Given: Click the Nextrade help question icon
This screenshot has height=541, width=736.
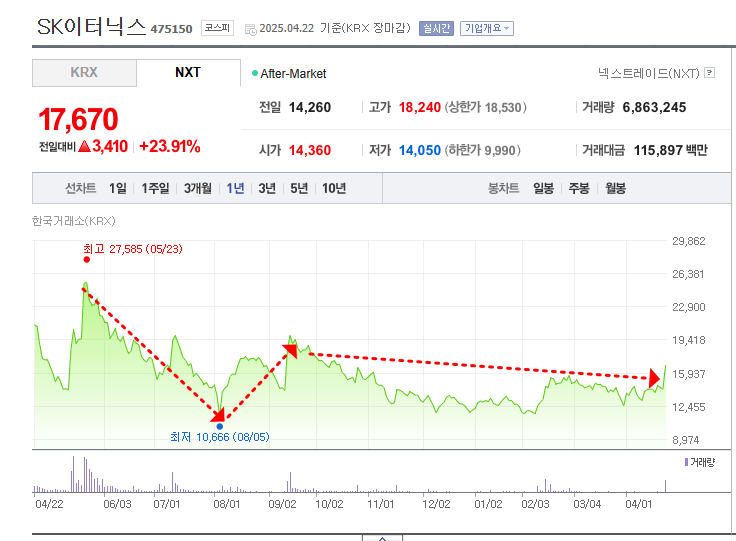Looking at the screenshot, I should pos(710,73).
